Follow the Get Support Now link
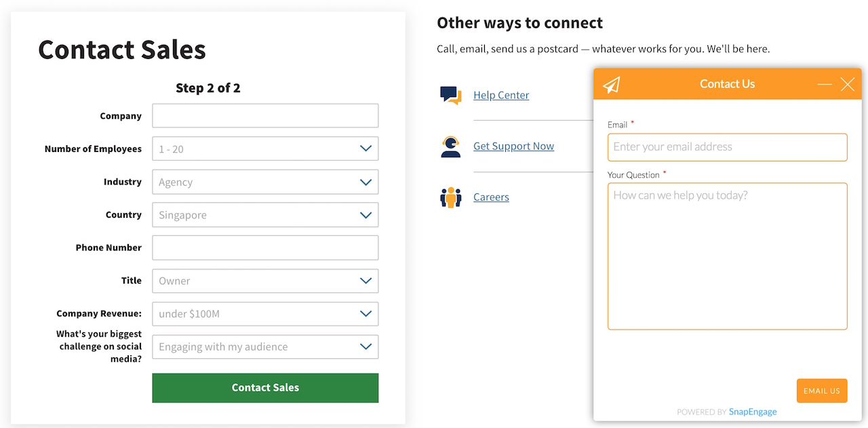Screen dimensions: 868x428 tap(513, 147)
